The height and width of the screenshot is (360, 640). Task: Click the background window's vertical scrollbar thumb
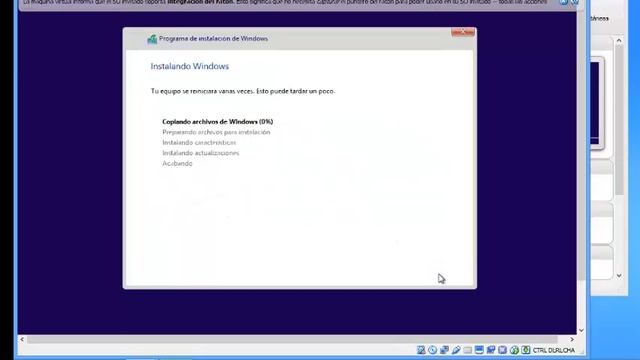click(619, 120)
